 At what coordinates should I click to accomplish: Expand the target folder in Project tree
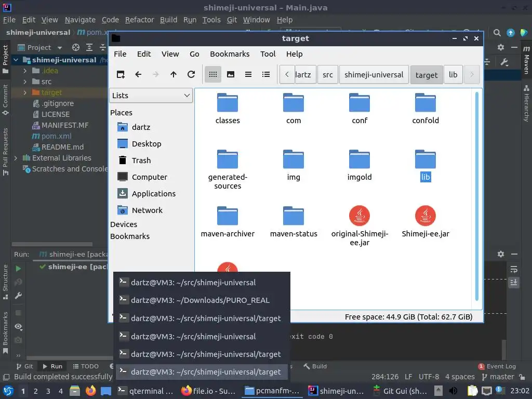(x=25, y=92)
